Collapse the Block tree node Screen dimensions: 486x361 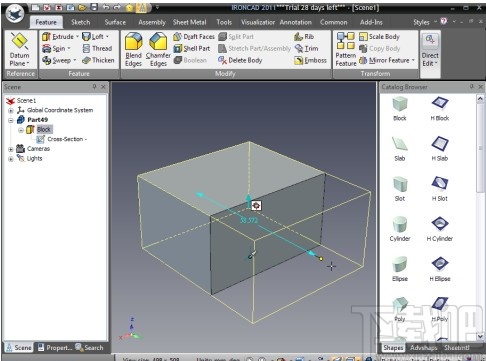point(21,130)
